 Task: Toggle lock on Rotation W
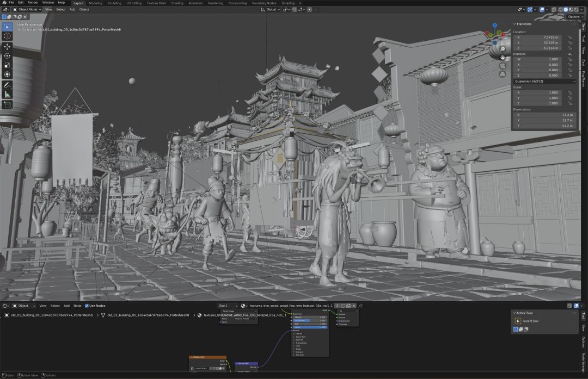tap(570, 59)
